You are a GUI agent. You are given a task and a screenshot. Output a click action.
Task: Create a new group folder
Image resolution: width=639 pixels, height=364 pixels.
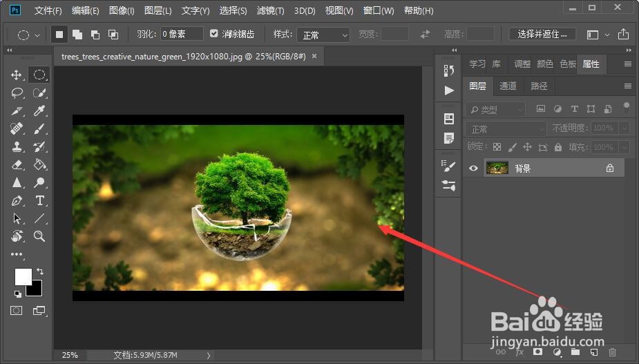pos(575,352)
